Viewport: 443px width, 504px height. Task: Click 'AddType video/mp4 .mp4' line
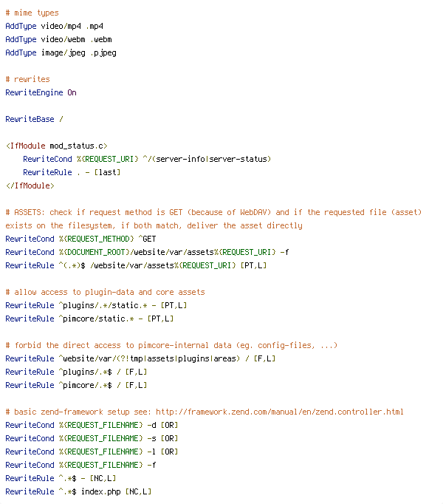[x=55, y=26]
